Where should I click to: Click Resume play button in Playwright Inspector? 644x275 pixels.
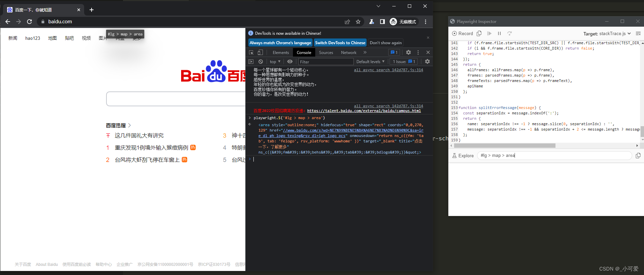489,33
